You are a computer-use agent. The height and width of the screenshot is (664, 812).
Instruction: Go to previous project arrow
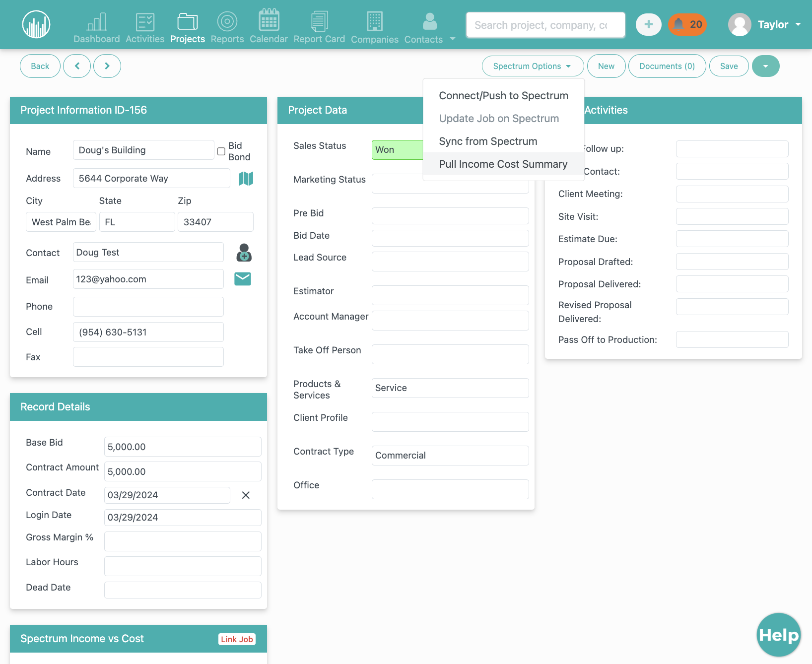pos(77,66)
